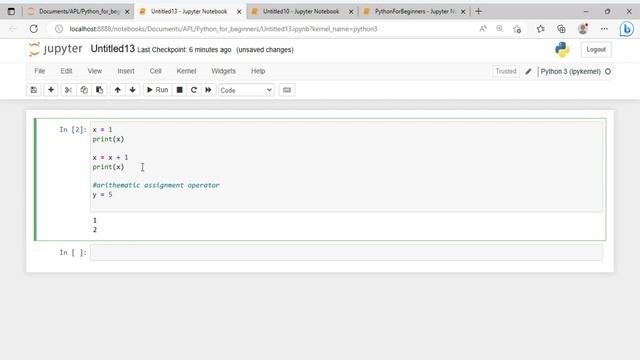Click the Python 3 (ipykernel) label

tap(570, 71)
